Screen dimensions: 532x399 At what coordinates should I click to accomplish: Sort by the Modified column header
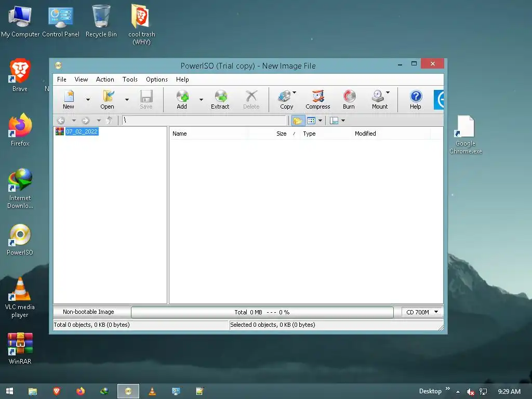click(391, 134)
